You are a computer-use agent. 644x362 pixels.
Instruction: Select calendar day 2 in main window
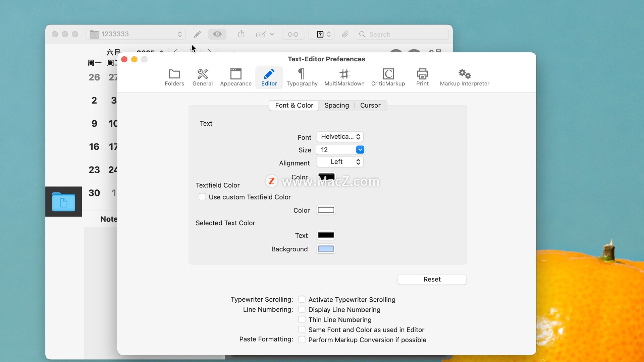coord(94,101)
